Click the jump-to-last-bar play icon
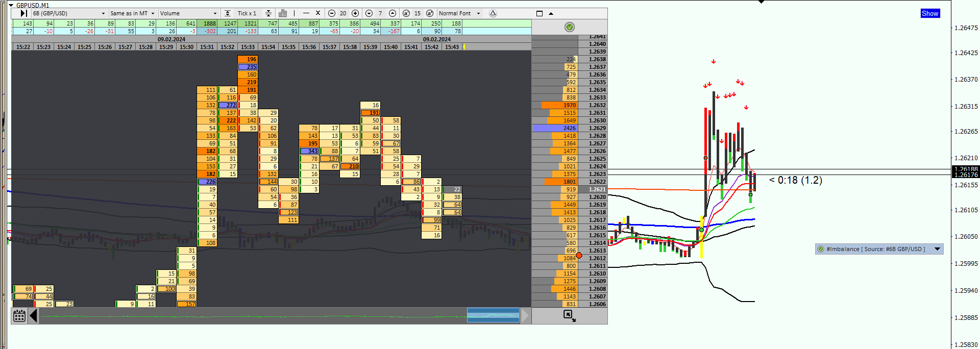Screen dimensions: 980x349 coord(23,13)
